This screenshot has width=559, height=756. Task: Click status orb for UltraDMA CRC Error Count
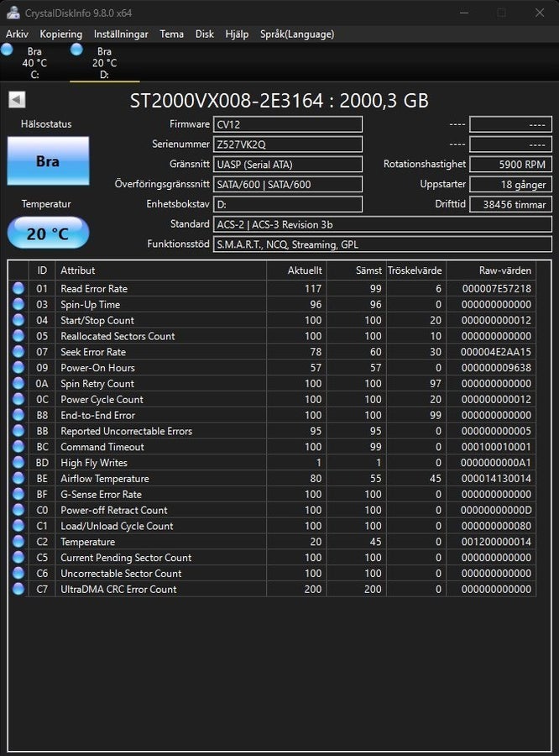18,589
